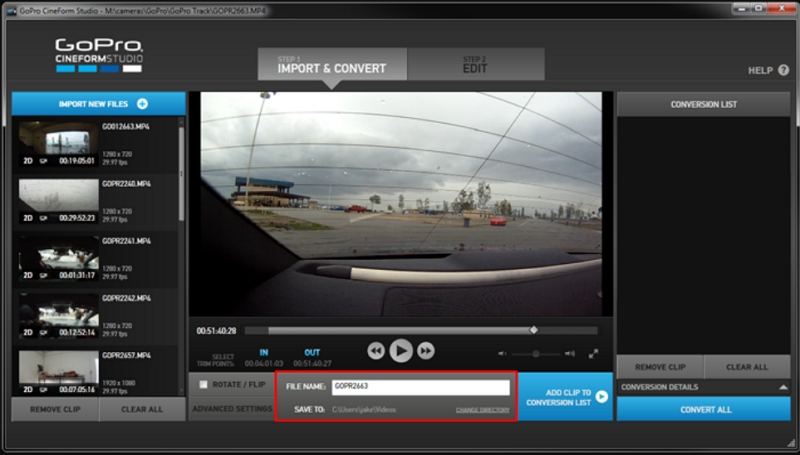Viewport: 800px width, 455px height.
Task: Adjust the volume slider
Action: pos(536,353)
